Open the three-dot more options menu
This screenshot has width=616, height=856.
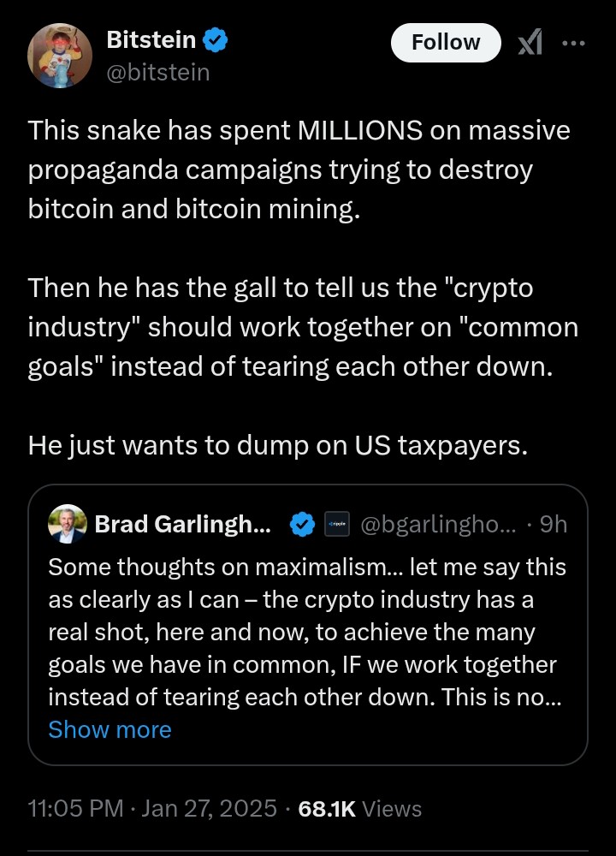[x=573, y=43]
